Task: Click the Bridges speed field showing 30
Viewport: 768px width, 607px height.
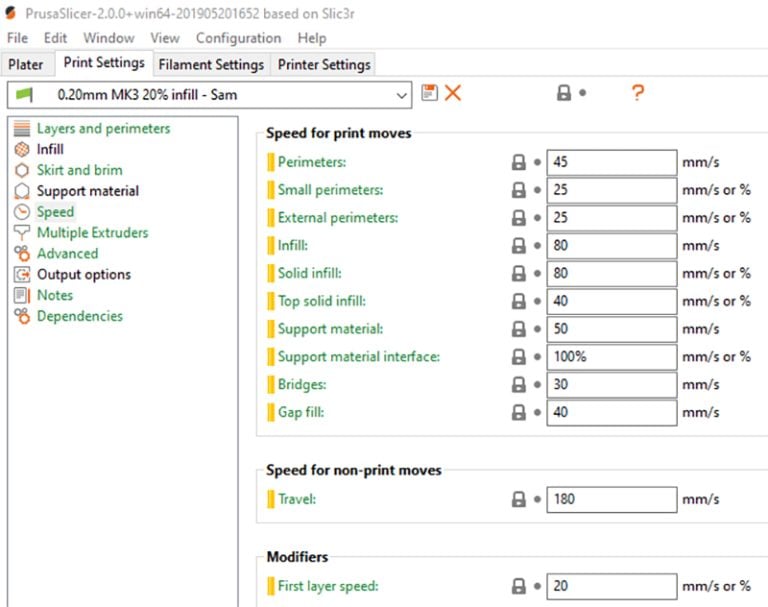Action: pos(612,385)
